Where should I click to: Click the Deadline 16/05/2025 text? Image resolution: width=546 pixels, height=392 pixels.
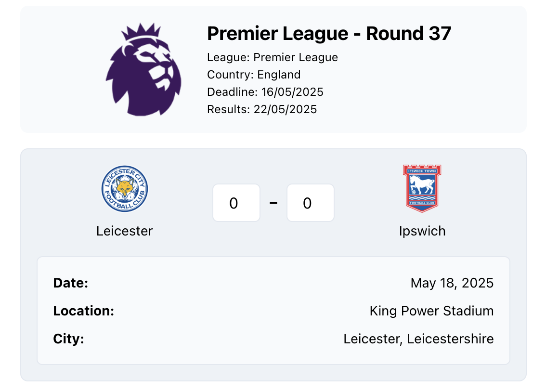coord(265,92)
